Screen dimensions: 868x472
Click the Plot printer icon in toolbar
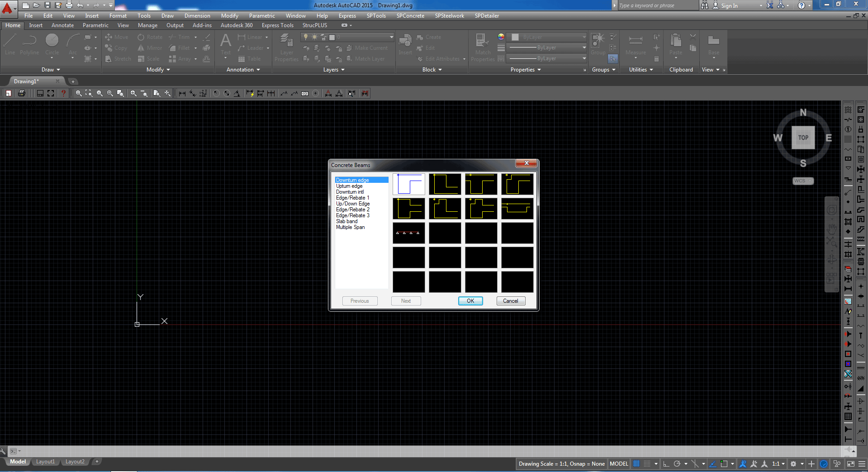21,93
